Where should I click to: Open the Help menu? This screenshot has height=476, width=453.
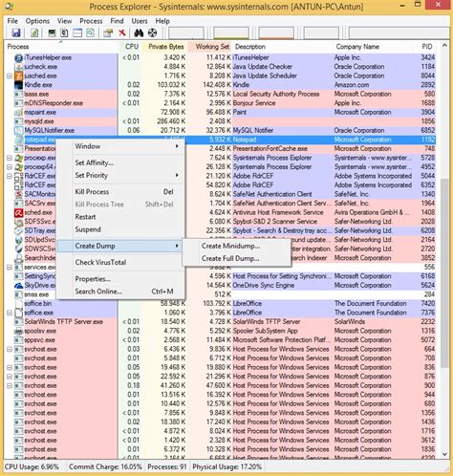coord(162,21)
